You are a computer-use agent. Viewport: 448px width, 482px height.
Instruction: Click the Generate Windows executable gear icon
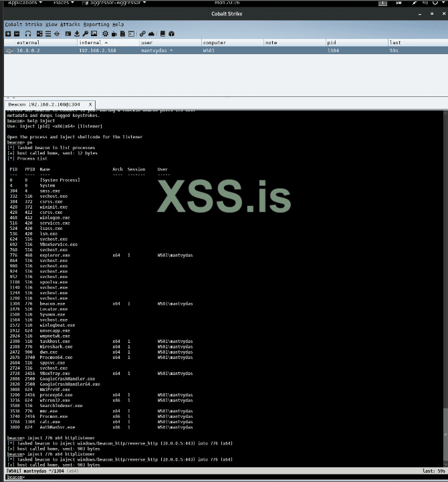point(105,34)
